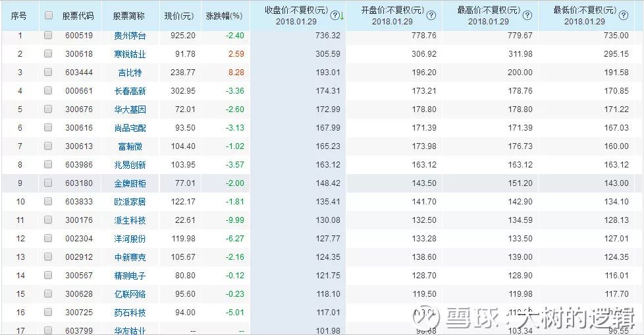Select highest price cell 779.67
644x335 pixels.
pos(520,36)
